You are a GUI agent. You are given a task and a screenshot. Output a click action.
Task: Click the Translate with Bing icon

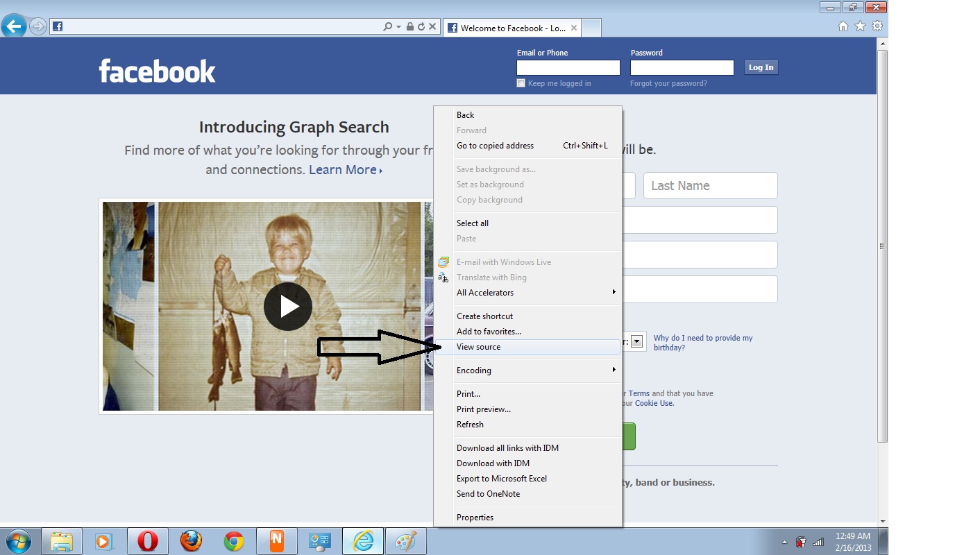[443, 277]
